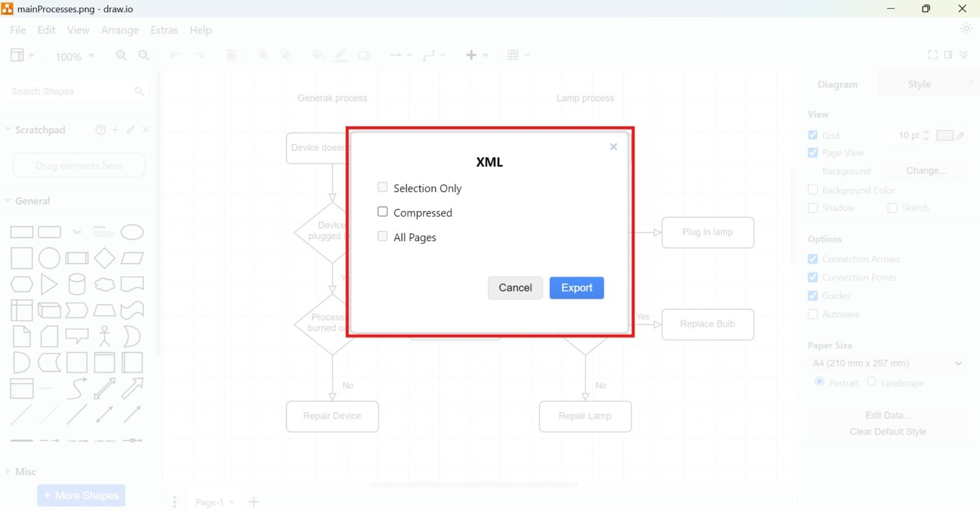Click the More Shapes button
Viewport: 980px width, 511px height.
(x=81, y=495)
